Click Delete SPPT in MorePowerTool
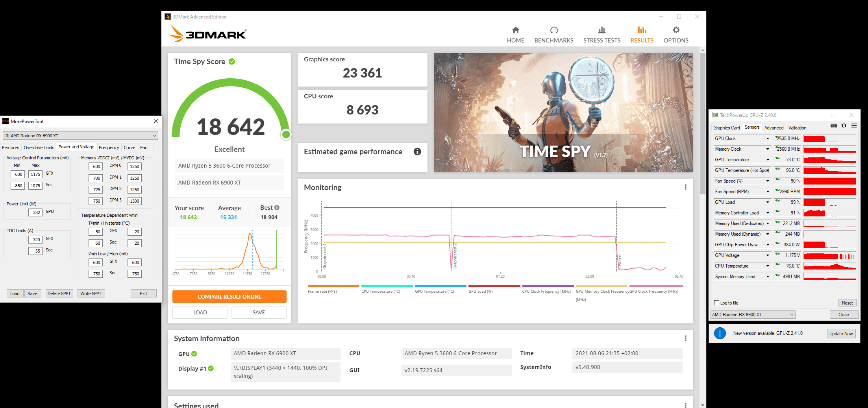The width and height of the screenshot is (868, 408). pos(59,294)
